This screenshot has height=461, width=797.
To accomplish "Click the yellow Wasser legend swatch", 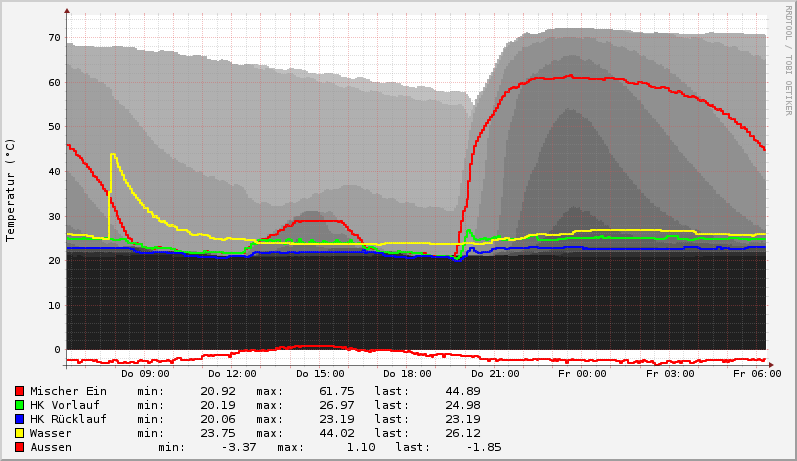I will coord(19,433).
